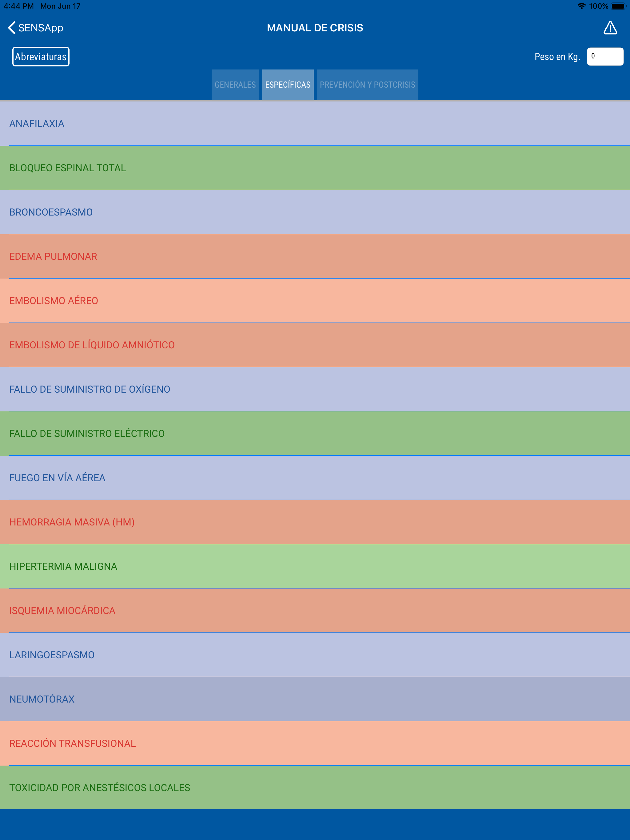This screenshot has height=840, width=630.
Task: Select the LARINGOESPASMO row
Action: [315, 655]
